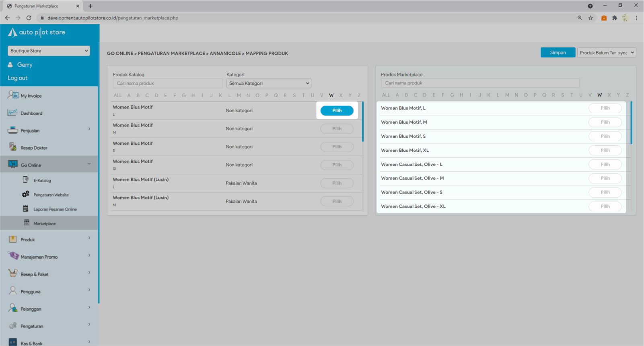Viewport: 644px width, 346px height.
Task: Bookmark page with the star icon
Action: (x=591, y=18)
